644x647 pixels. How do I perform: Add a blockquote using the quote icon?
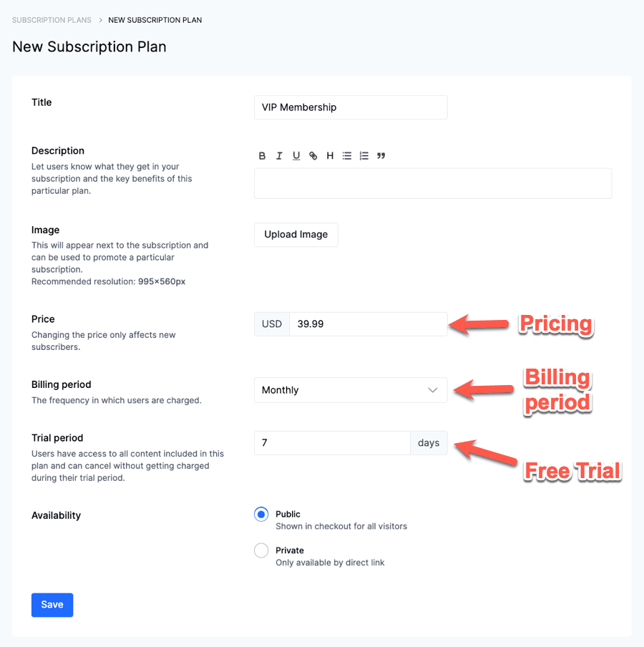381,156
